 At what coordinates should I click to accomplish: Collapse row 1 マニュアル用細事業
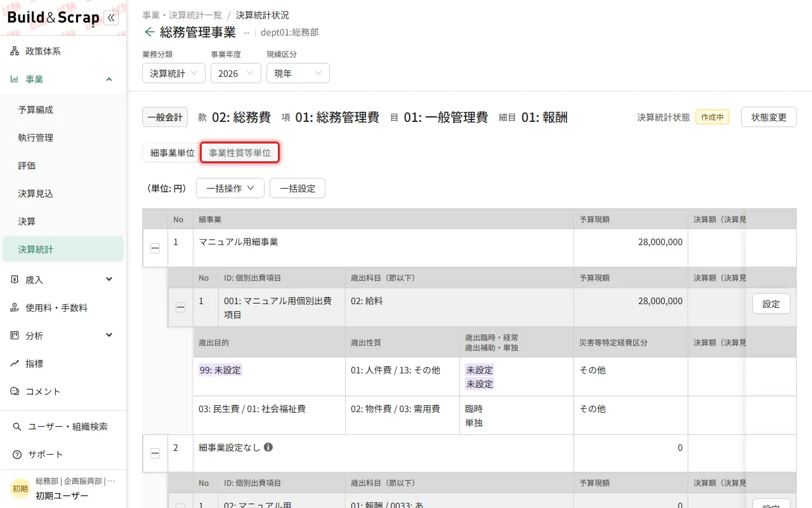(155, 248)
